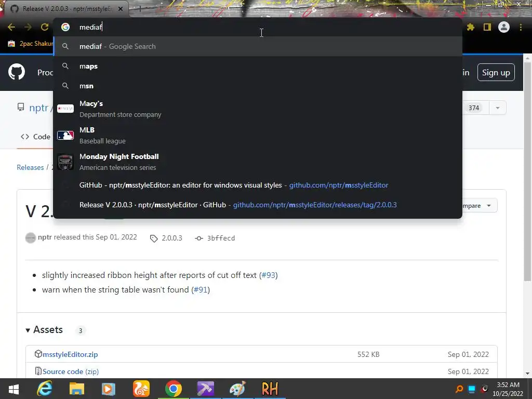Toggle the Chrome side panel icon

pos(487,27)
